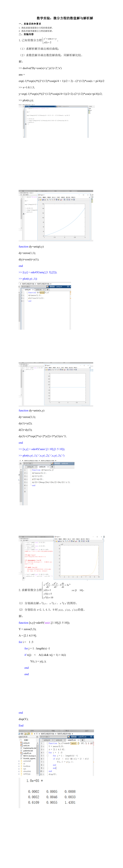Add new tab in the uniq.m editor screenshot
123x868 pixels.
pos(48,290)
